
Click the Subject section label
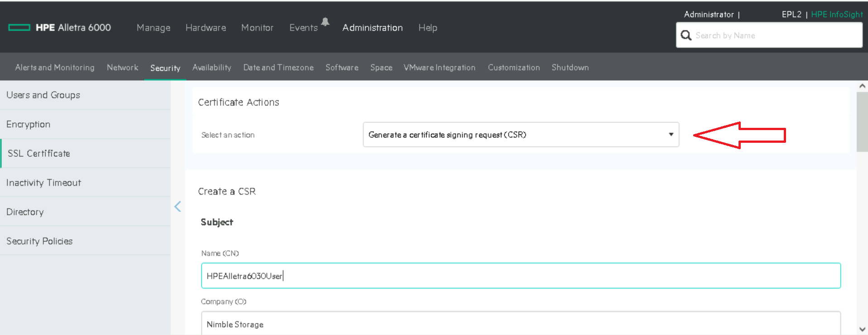tap(216, 222)
